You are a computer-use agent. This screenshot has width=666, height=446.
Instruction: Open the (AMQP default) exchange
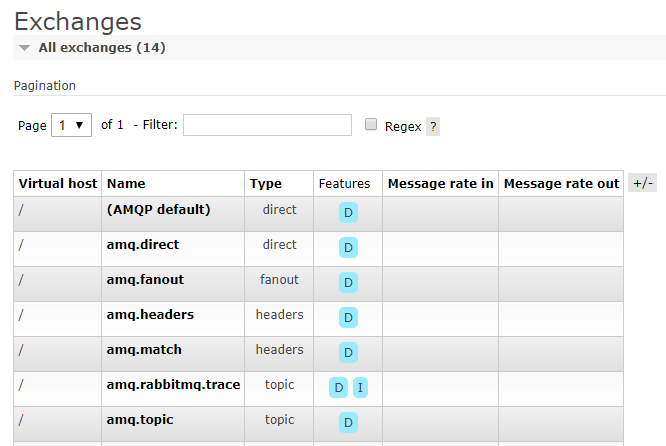(158, 209)
